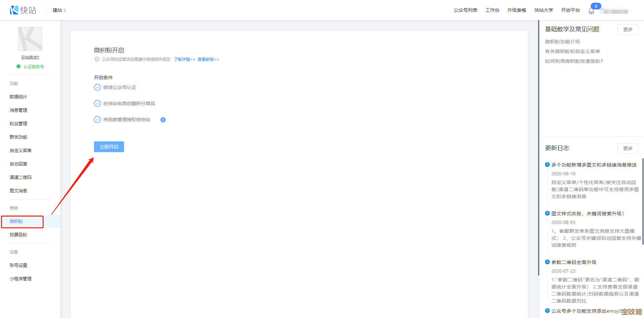This screenshot has width=644, height=318.
Task: Click the gray question icon under 微积粉开启
Action: tap(97, 59)
